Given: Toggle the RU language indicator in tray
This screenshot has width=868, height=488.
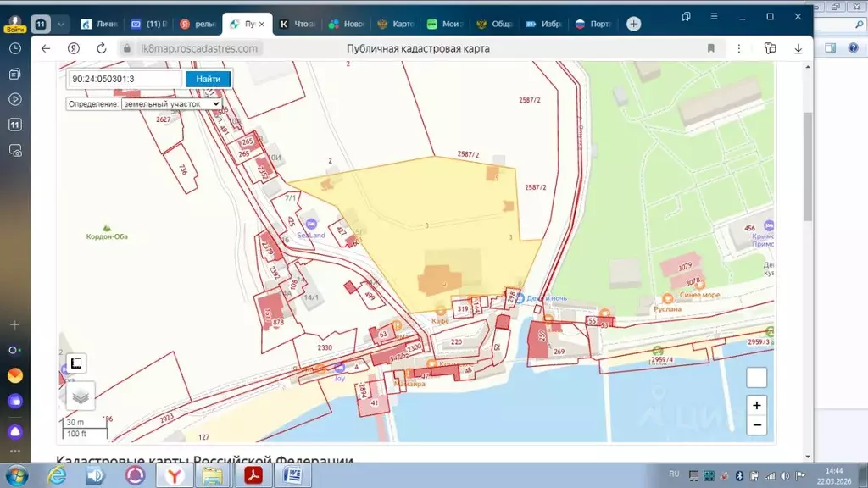Looking at the screenshot, I should [x=674, y=474].
